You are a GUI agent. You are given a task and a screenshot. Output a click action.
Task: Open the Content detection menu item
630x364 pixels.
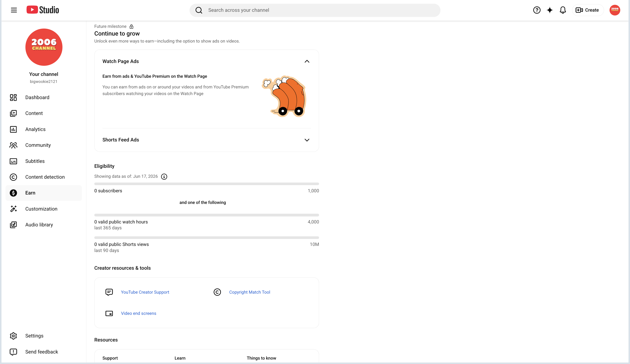pos(44,177)
